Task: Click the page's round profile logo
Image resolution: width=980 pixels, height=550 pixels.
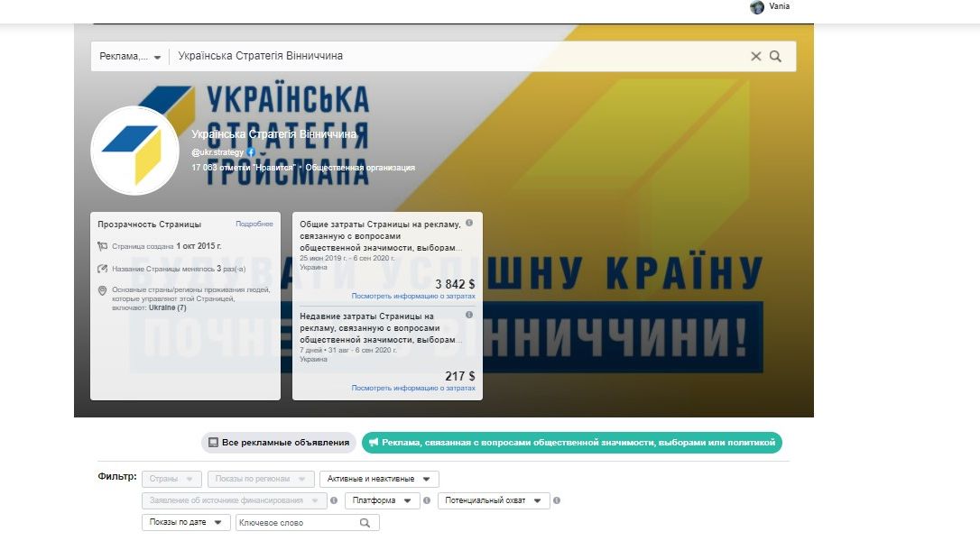Action: [134, 150]
